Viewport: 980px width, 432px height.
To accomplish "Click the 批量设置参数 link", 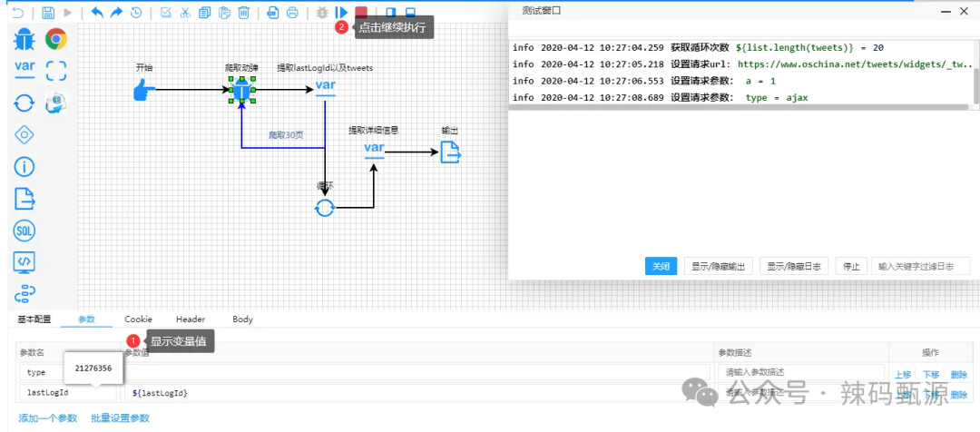I will [x=120, y=417].
